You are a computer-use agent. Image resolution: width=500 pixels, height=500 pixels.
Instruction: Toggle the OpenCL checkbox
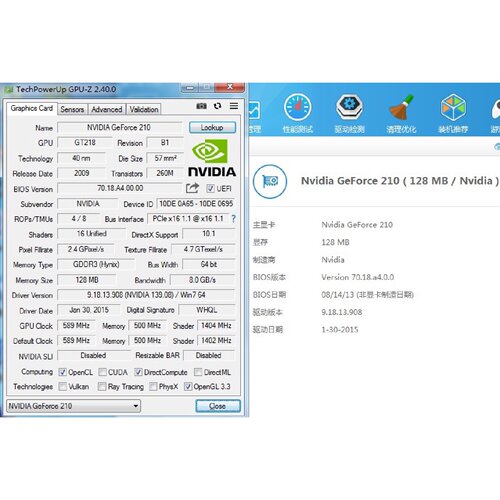tap(62, 372)
